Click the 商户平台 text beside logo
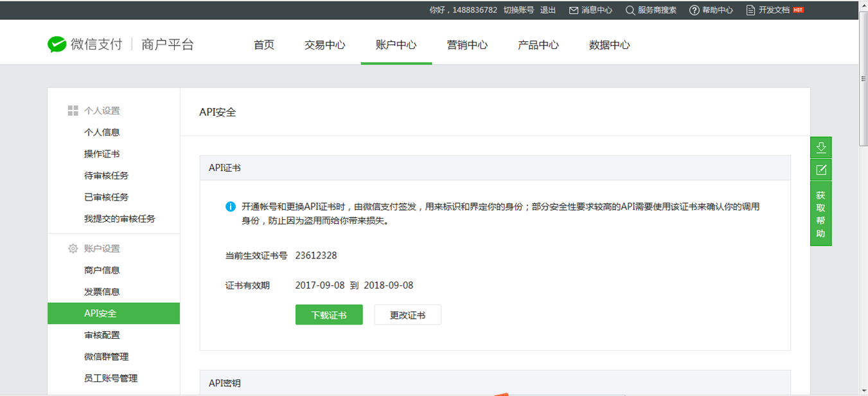 coord(168,44)
